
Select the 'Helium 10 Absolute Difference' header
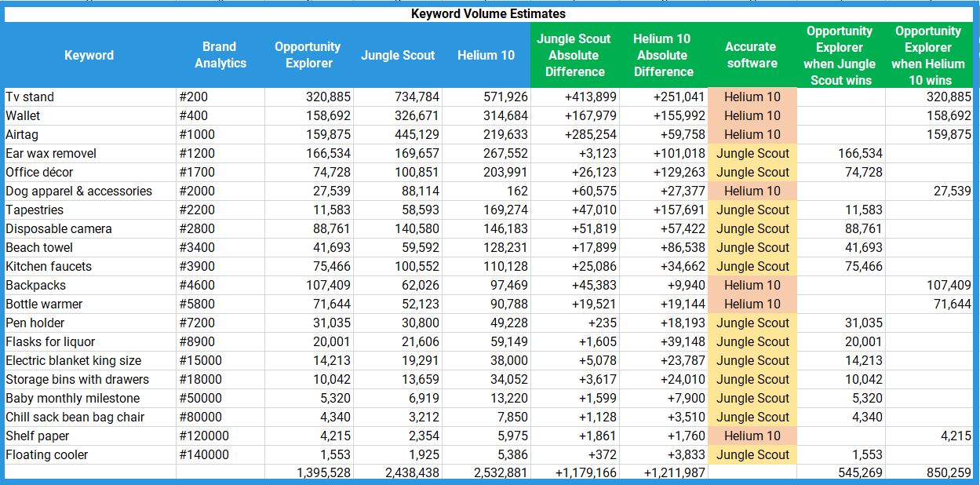click(663, 55)
